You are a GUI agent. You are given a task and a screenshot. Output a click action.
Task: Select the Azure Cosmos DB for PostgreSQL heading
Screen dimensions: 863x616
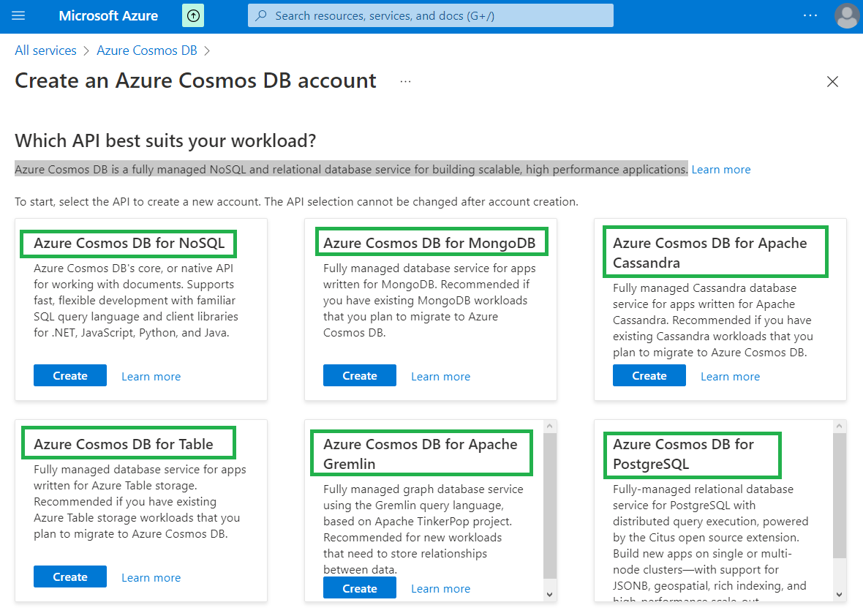[684, 454]
